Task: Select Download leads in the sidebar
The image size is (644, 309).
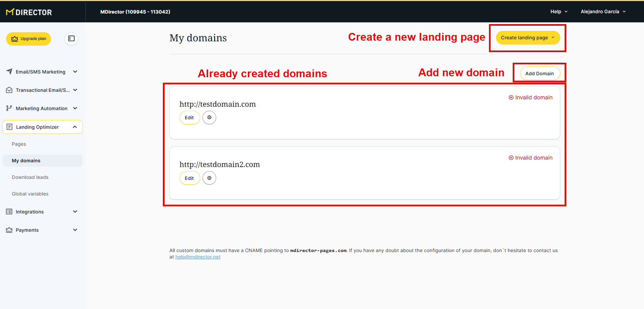Action: pyautogui.click(x=30, y=177)
